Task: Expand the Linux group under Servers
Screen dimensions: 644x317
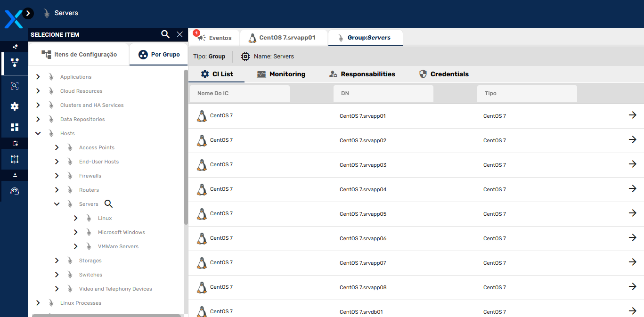Action: click(x=76, y=218)
